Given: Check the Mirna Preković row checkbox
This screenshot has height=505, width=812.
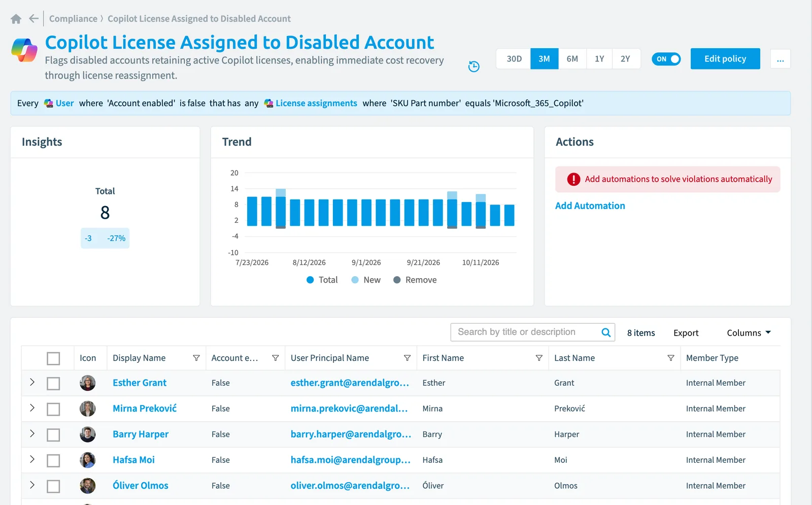Looking at the screenshot, I should (53, 409).
